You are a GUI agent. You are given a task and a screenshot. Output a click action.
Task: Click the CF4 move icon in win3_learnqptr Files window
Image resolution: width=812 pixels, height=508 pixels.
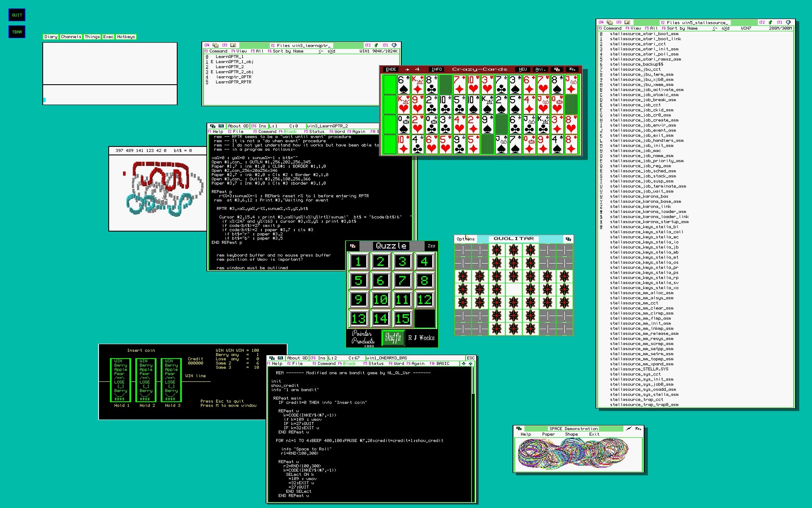(x=215, y=45)
